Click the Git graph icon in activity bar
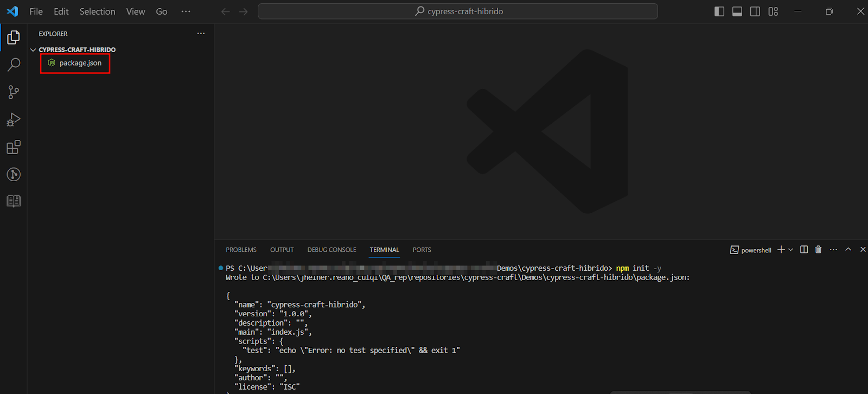The height and width of the screenshot is (394, 868). pyautogui.click(x=14, y=174)
